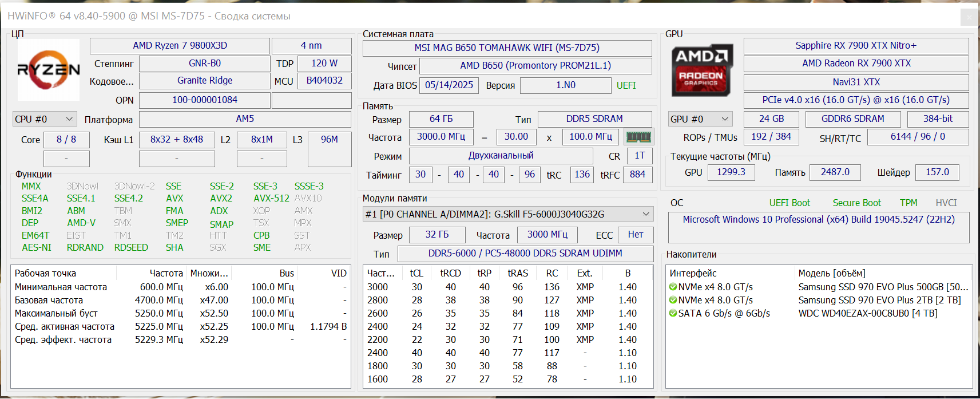Click the Sapphire RX 7900 XTX Nitro+ field
Image resolution: width=980 pixels, height=399 pixels.
pyautogui.click(x=856, y=46)
